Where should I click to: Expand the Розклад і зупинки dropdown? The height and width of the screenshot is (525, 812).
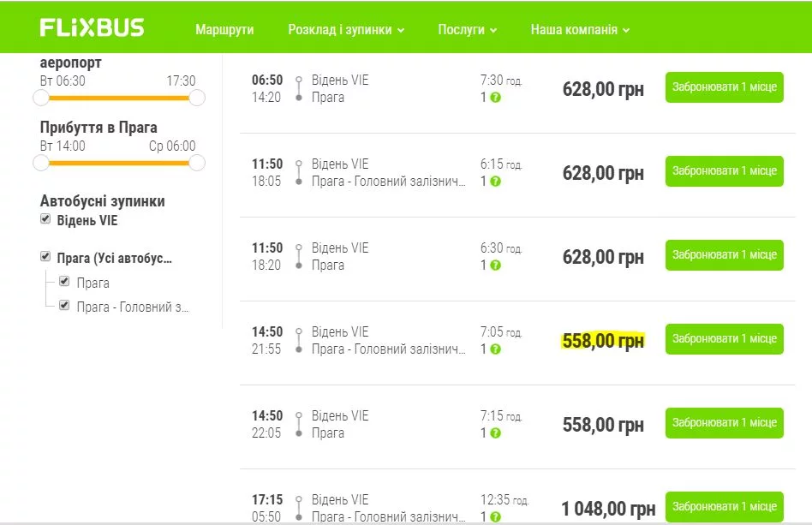(x=346, y=30)
